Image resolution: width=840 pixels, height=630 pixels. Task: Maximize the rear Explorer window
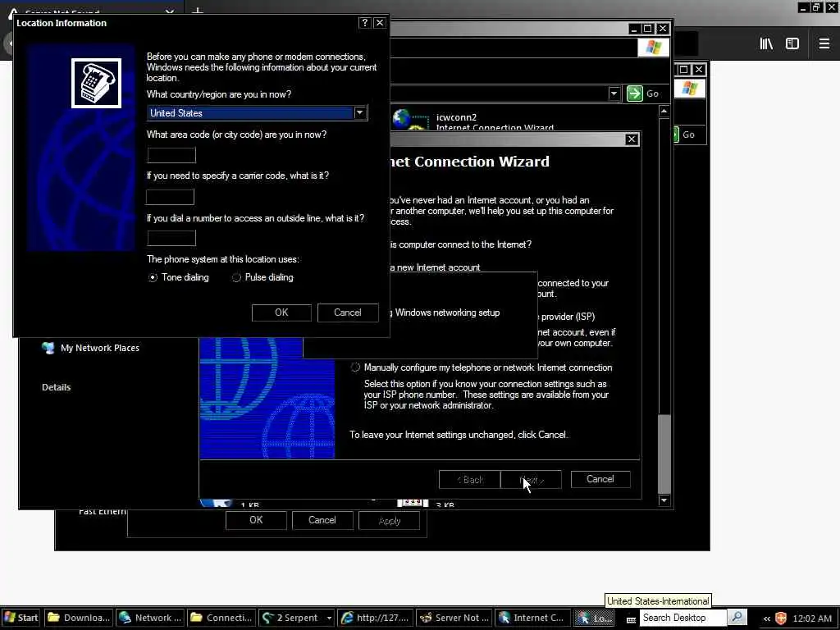click(683, 70)
